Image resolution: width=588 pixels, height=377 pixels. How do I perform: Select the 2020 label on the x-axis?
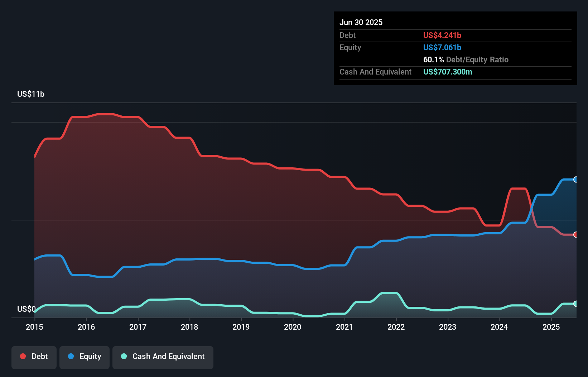coord(292,327)
